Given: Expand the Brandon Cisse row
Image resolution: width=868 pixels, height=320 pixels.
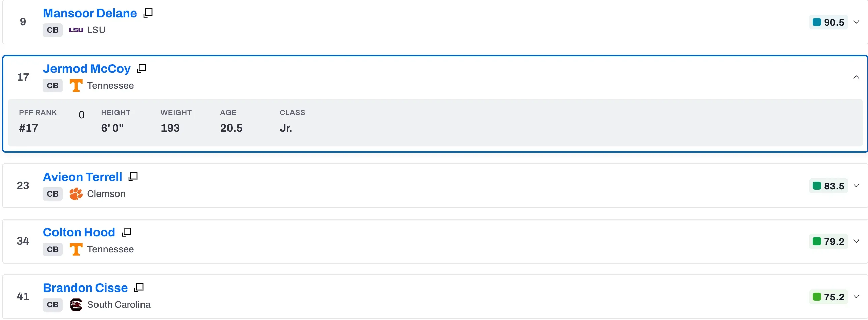Looking at the screenshot, I should click(x=856, y=297).
